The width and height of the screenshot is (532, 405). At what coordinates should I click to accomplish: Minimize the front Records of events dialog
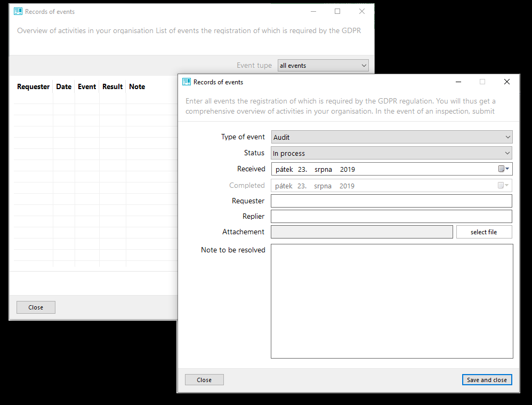(458, 82)
